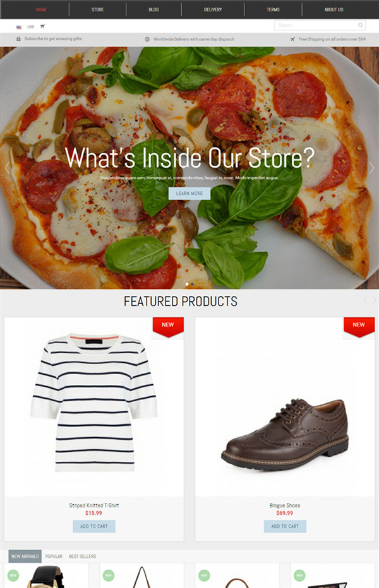Open the Store menu item
Viewport: 379px width, 588px height.
click(x=98, y=9)
